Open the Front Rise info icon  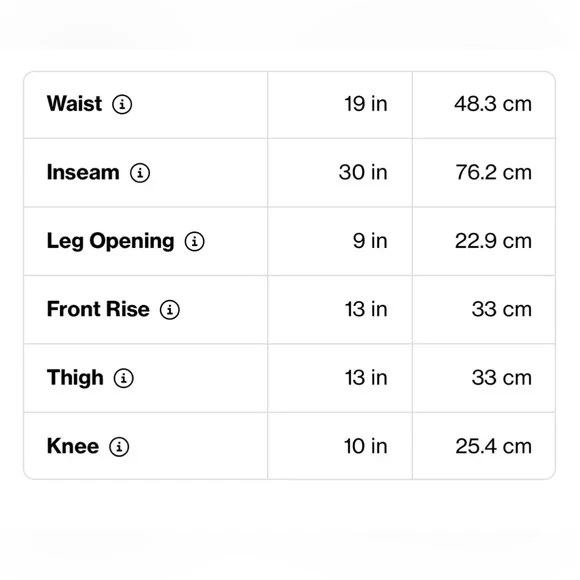(x=170, y=310)
